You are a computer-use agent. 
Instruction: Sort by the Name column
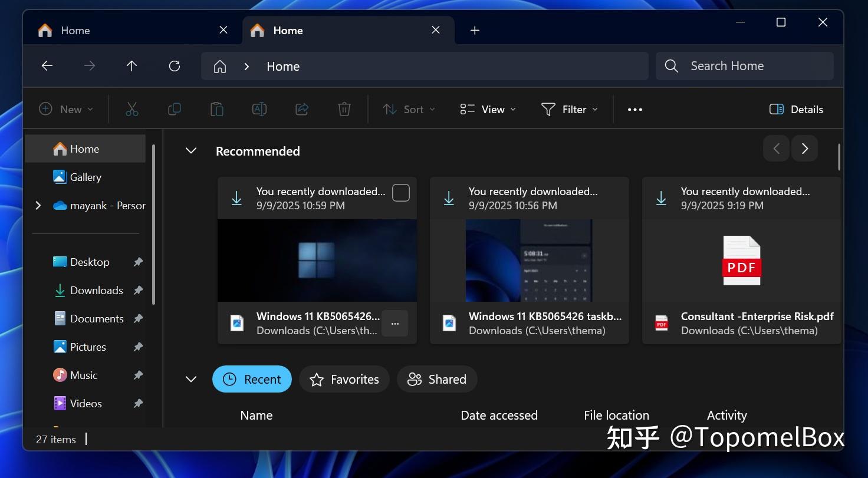click(257, 415)
